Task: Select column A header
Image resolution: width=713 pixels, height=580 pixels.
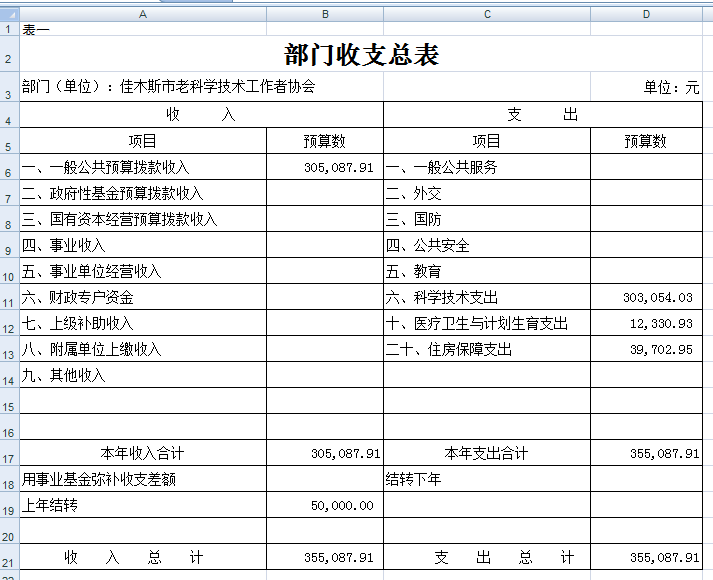Action: 143,15
